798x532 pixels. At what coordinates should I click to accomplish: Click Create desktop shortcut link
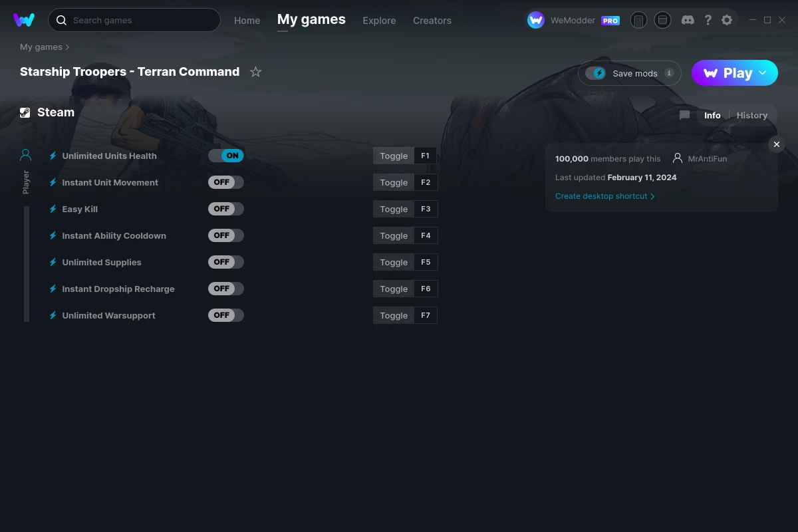(604, 196)
